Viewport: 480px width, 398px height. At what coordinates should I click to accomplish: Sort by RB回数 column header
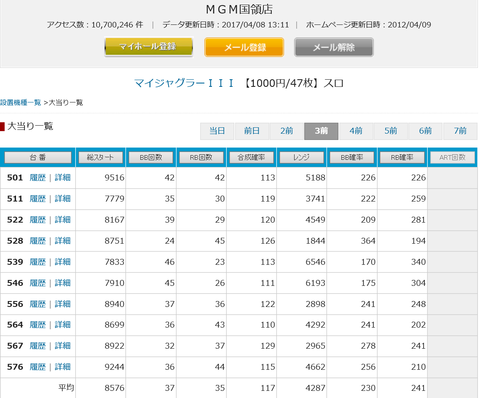coord(201,157)
